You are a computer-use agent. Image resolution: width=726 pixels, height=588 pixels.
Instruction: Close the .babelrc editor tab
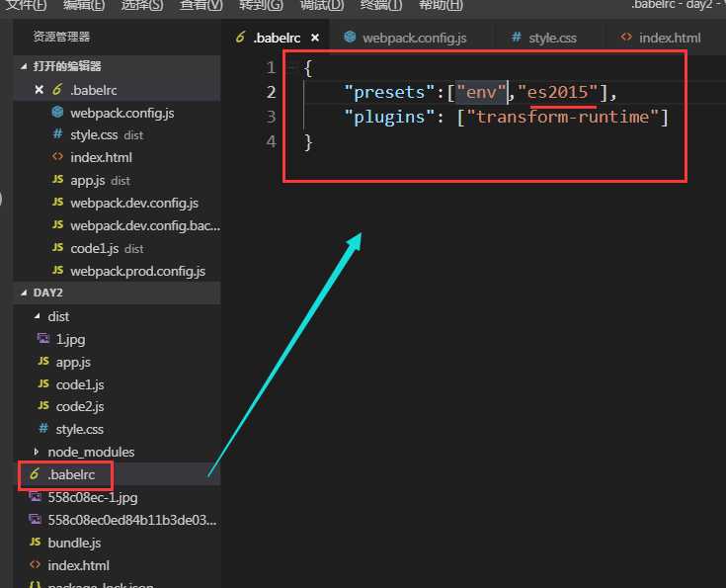click(x=316, y=39)
